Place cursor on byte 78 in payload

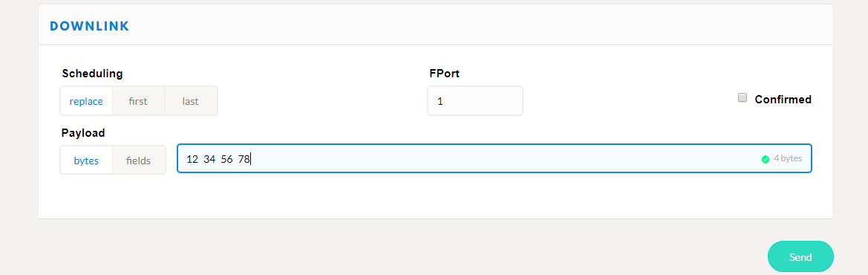[244, 160]
